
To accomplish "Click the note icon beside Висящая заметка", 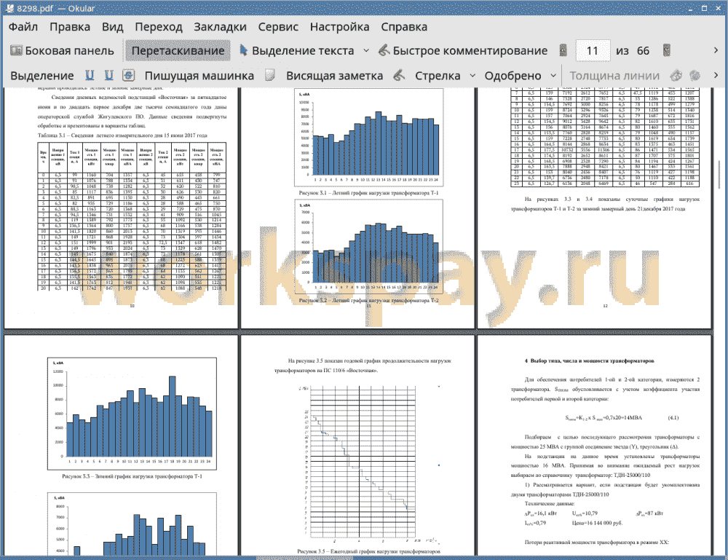I will pos(270,75).
